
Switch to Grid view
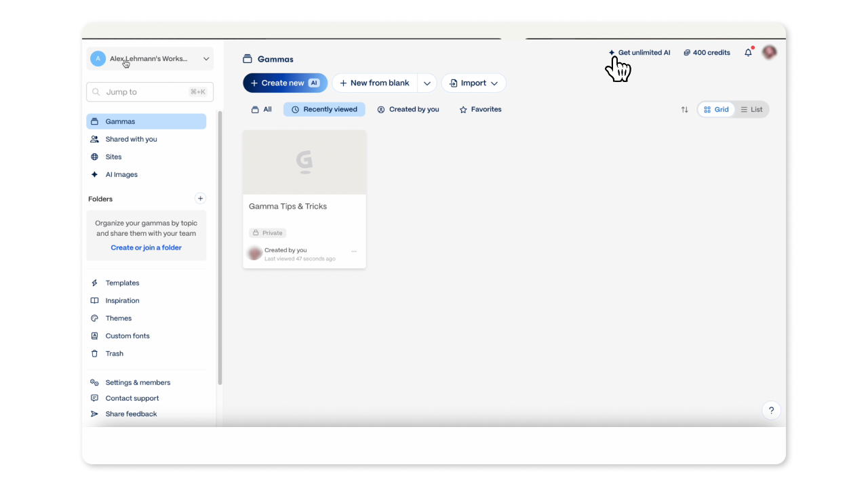pyautogui.click(x=716, y=109)
